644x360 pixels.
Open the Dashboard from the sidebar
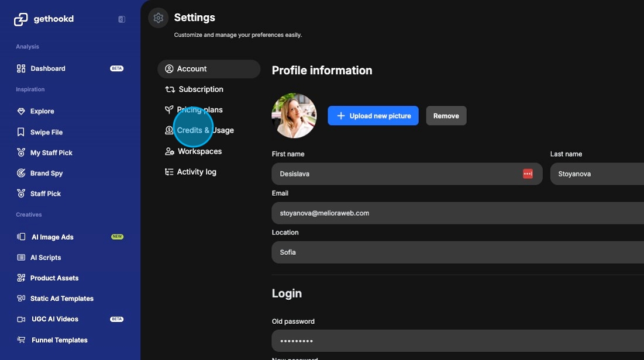[47, 68]
